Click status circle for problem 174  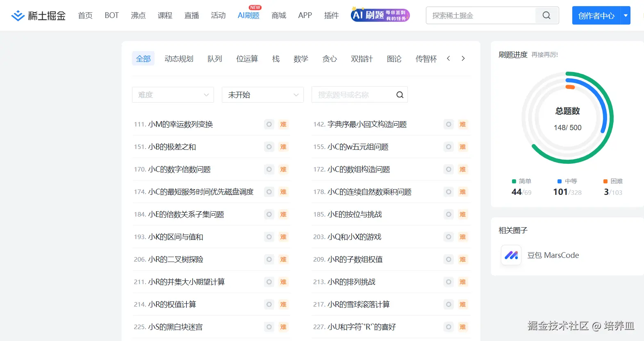tap(269, 192)
